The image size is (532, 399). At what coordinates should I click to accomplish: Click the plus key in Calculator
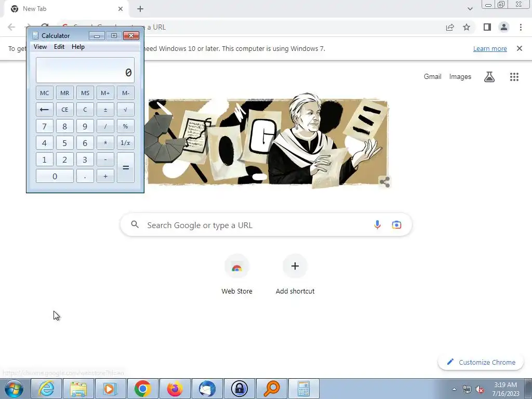(x=105, y=176)
